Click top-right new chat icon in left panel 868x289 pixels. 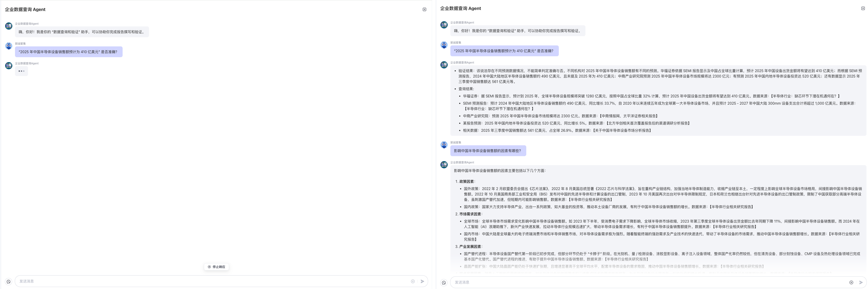tap(424, 9)
